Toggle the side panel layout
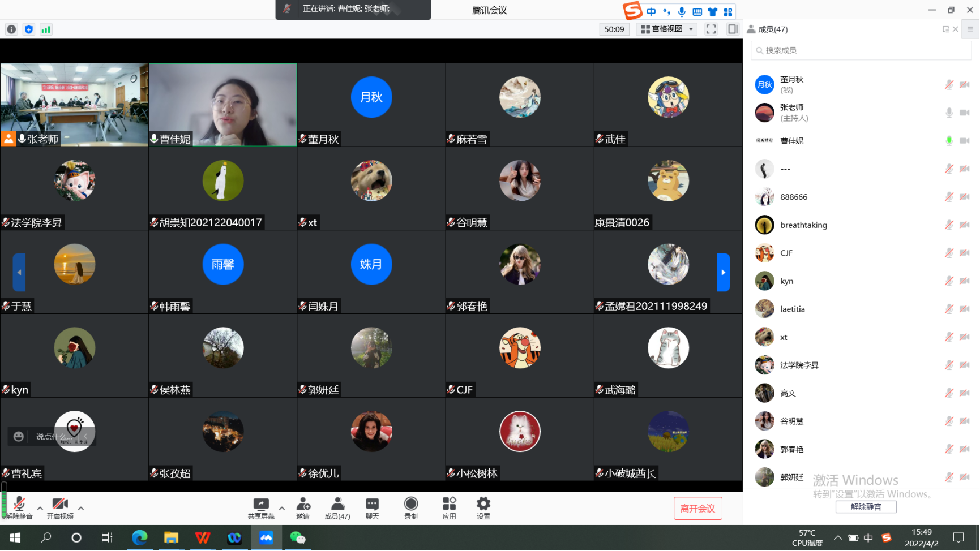Viewport: 980px width, 551px height. point(733,29)
